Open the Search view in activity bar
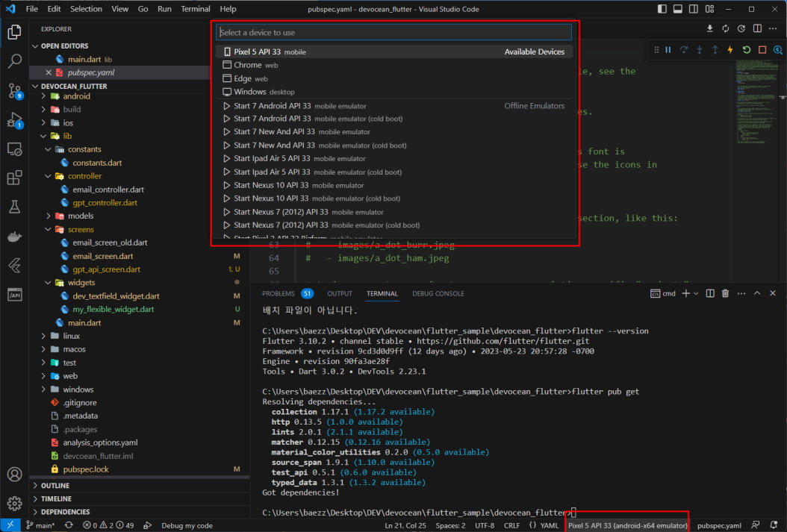Screen dimensions: 787x532 (14, 61)
